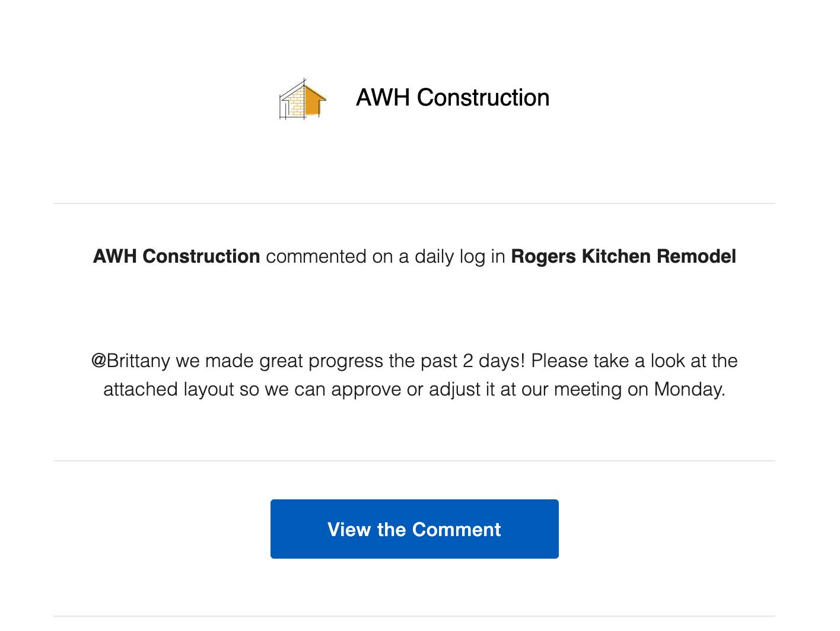
Task: Open the Rogers Kitchen Remodel project name
Action: [623, 256]
